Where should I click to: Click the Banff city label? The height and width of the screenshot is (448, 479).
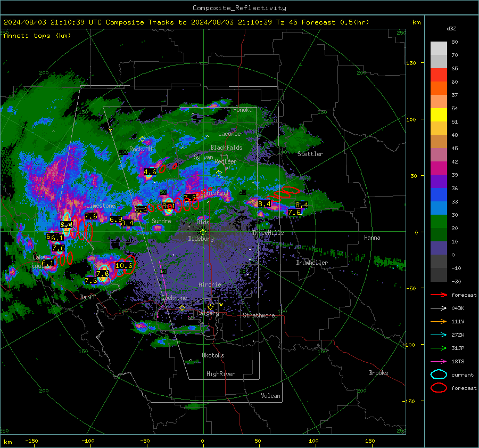[88, 297]
